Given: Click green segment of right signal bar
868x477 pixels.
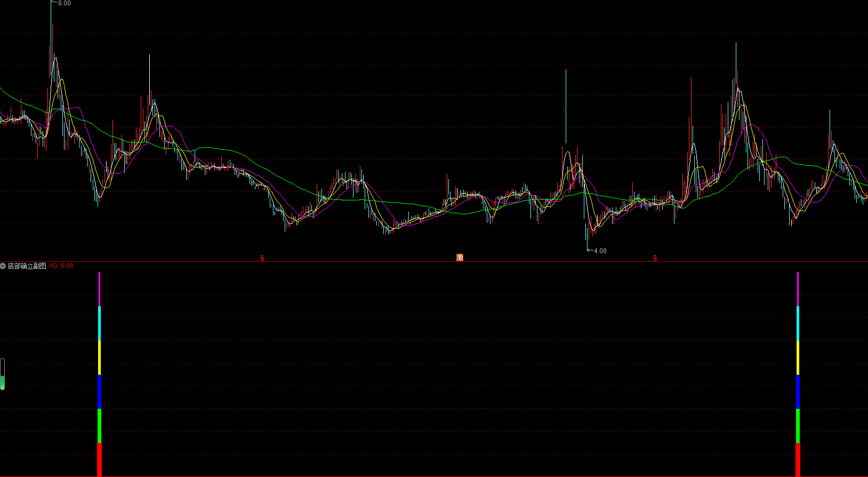Looking at the screenshot, I should pos(798,426).
